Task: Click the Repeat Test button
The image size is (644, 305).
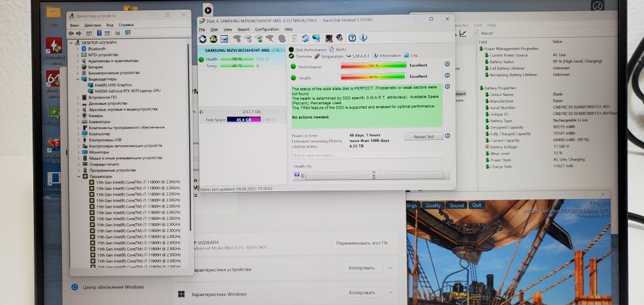Action: point(423,136)
